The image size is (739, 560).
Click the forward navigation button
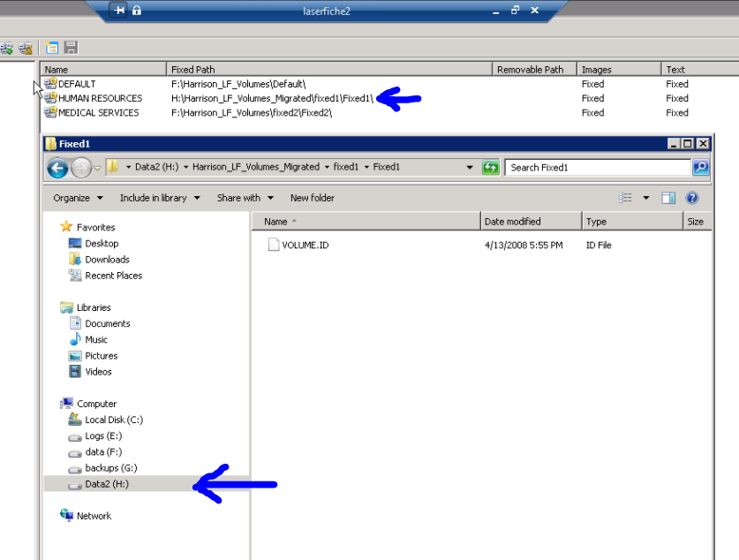(81, 168)
